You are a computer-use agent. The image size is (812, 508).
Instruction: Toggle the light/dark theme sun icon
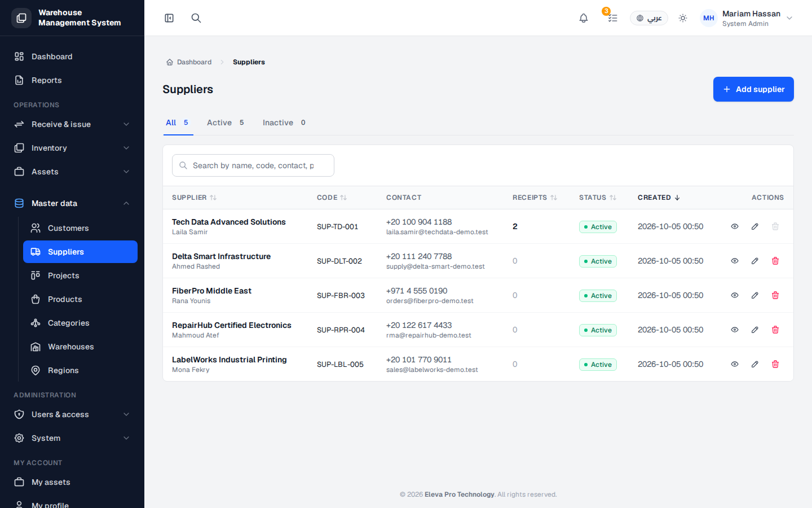683,18
